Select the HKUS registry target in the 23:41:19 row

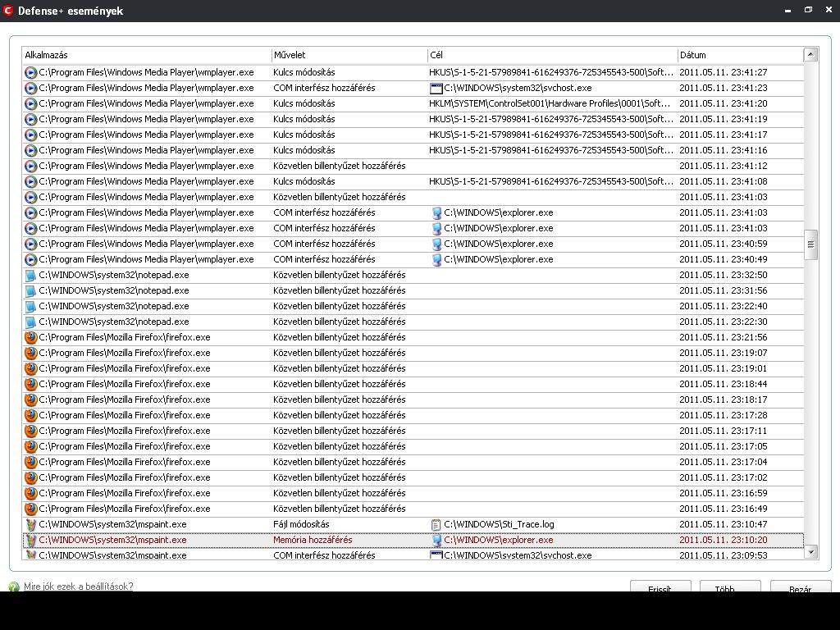pyautogui.click(x=550, y=119)
